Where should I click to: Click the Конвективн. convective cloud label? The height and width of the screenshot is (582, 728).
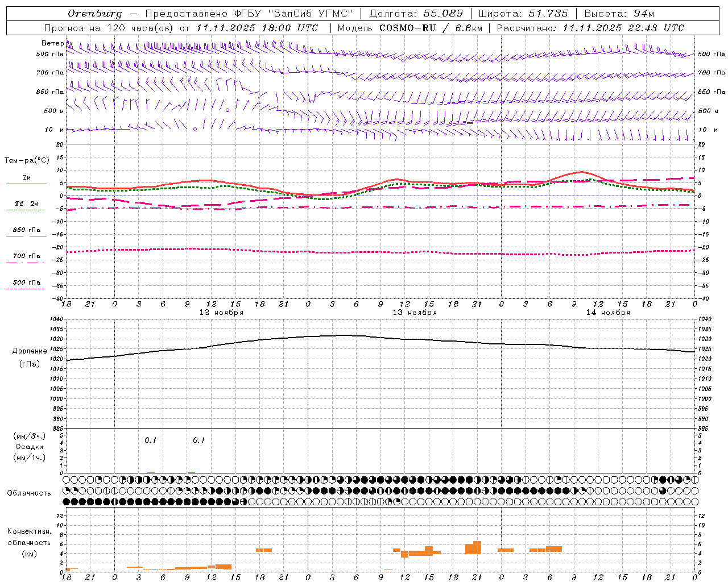(x=29, y=531)
